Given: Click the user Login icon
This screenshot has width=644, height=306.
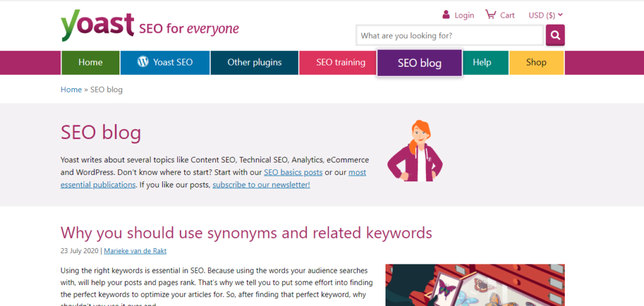Looking at the screenshot, I should 446,14.
